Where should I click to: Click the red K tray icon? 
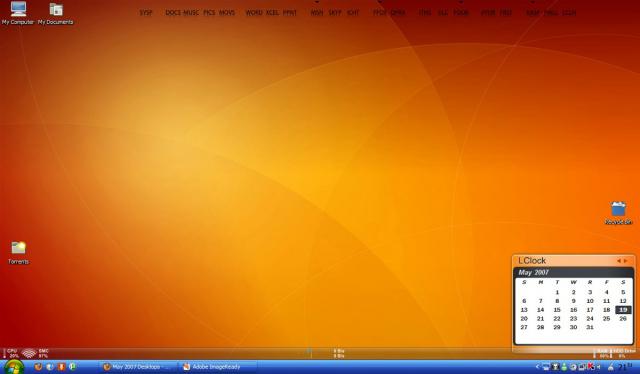point(591,367)
